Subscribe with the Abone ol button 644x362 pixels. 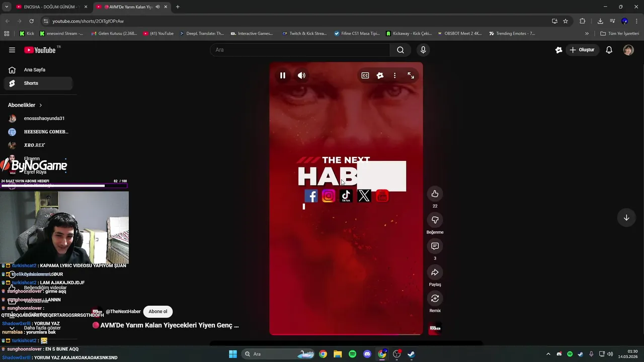(x=157, y=312)
